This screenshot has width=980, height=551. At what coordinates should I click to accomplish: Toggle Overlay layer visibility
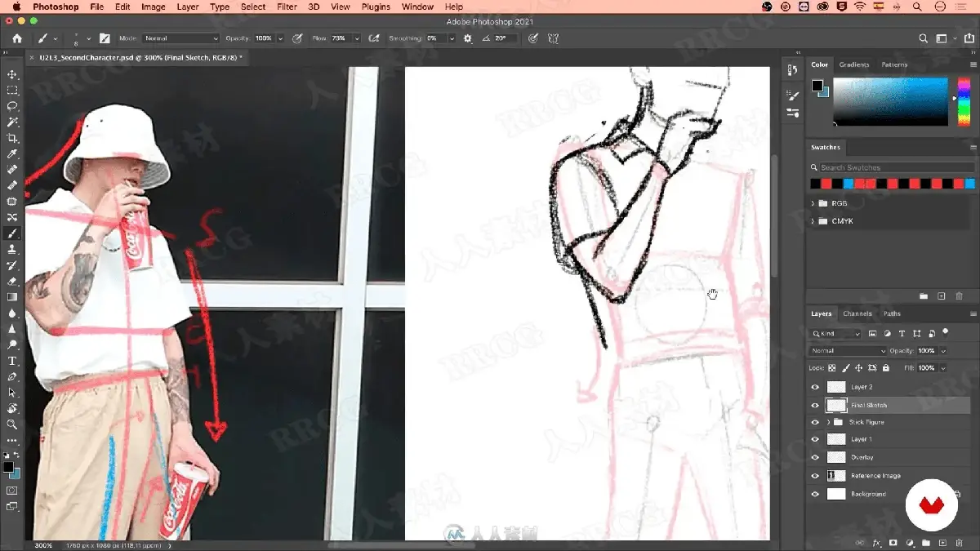815,457
